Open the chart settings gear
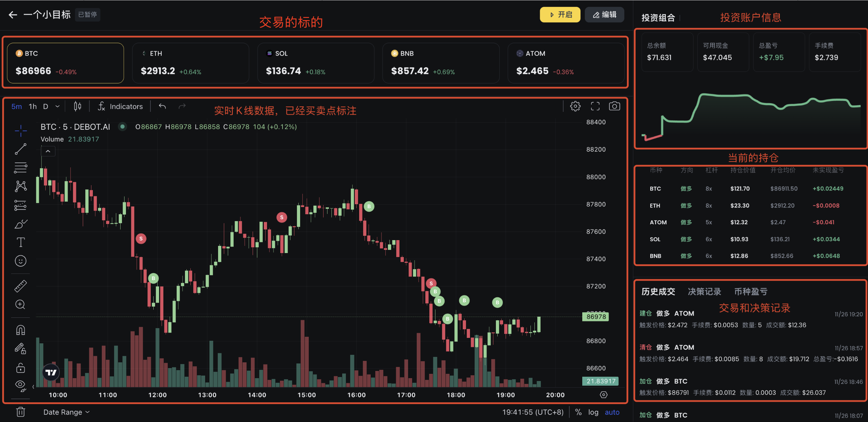This screenshot has width=868, height=422. pyautogui.click(x=575, y=106)
